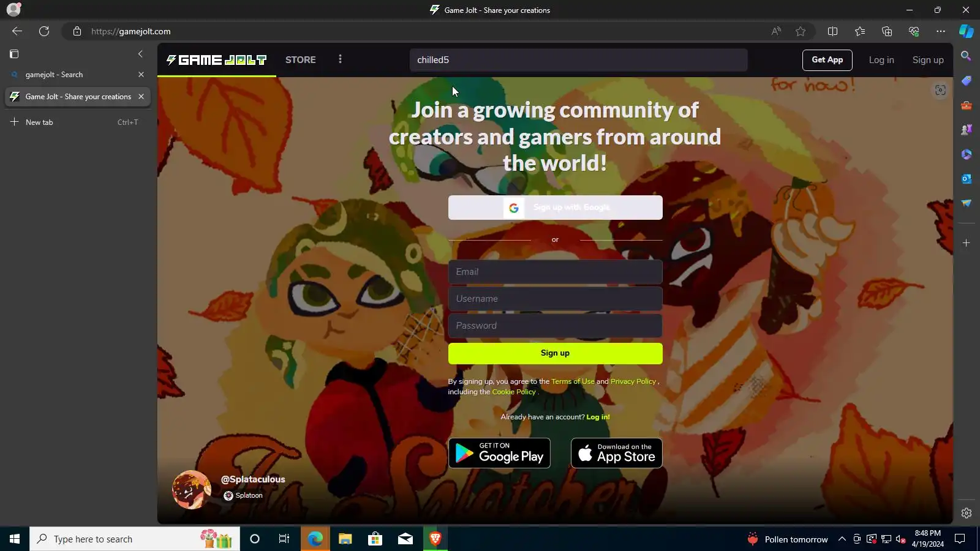Open the Privacy Policy link

(x=633, y=381)
